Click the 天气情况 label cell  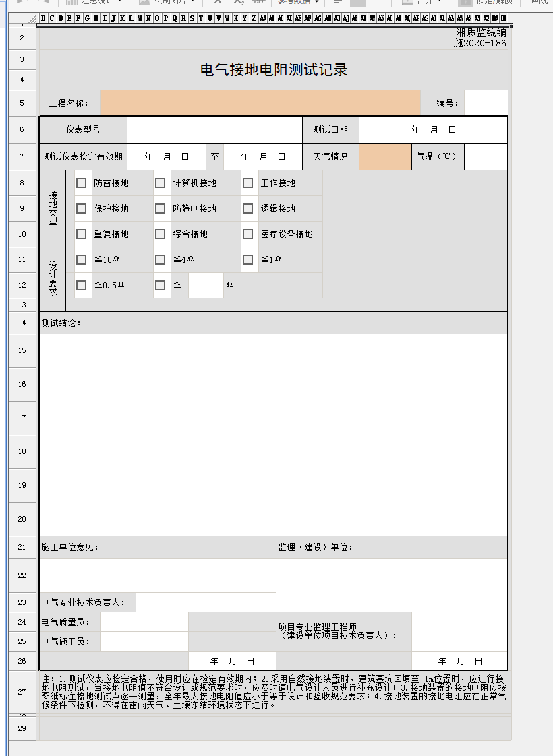click(330, 157)
